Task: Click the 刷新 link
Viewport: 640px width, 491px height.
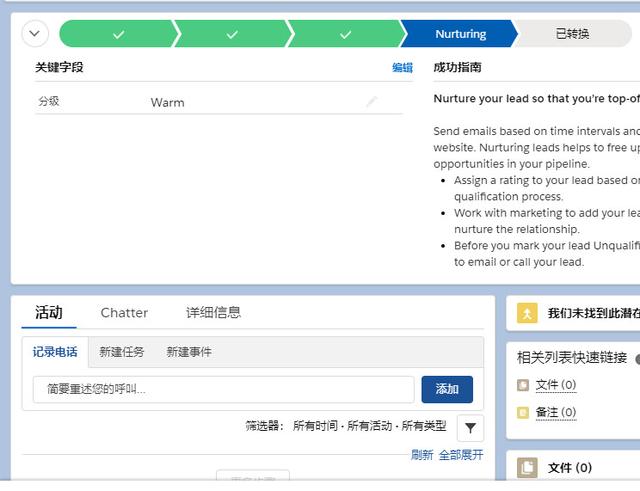Action: pyautogui.click(x=422, y=455)
